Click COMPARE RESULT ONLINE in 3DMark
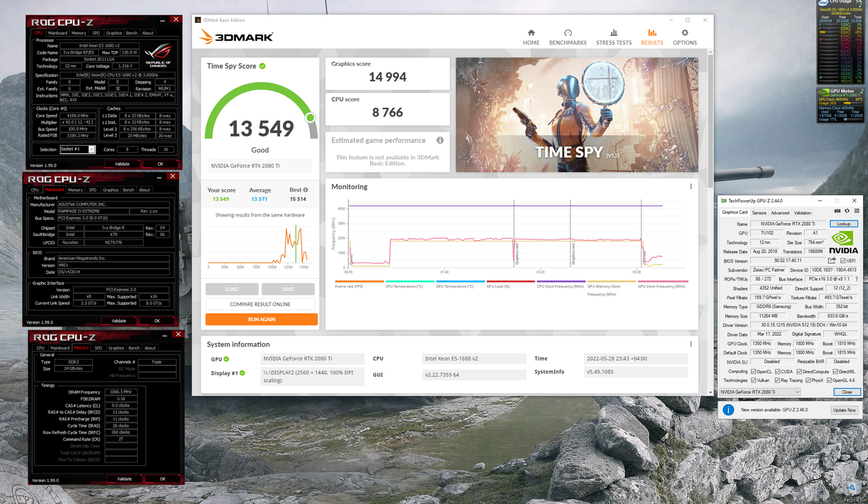The height and width of the screenshot is (504, 868). pos(261,304)
